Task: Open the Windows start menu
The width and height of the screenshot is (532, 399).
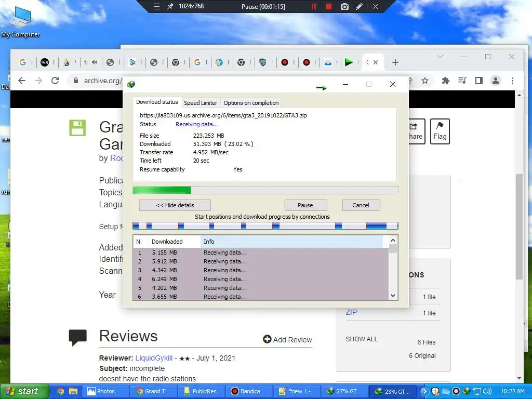Action: tap(24, 391)
